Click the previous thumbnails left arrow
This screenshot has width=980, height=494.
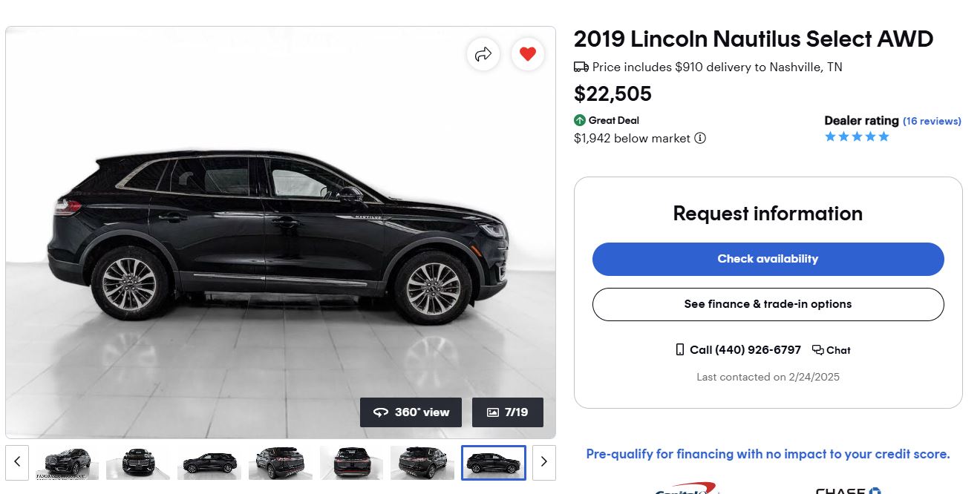(x=17, y=462)
